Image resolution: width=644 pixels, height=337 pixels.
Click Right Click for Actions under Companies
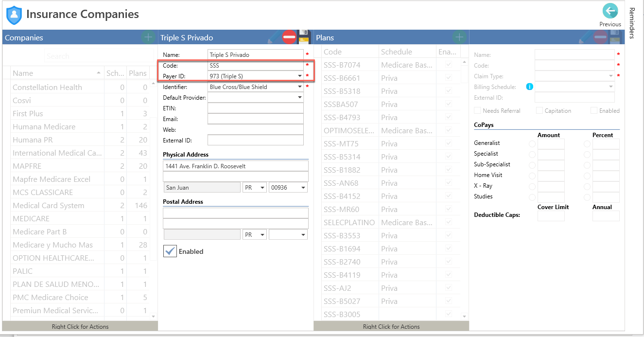pyautogui.click(x=80, y=326)
